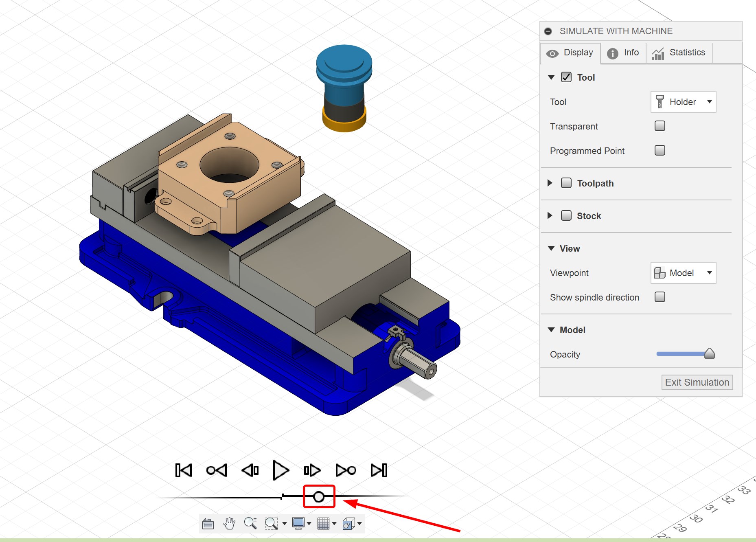This screenshot has width=756, height=542.
Task: Click the Exit Simulation button
Action: coord(697,382)
